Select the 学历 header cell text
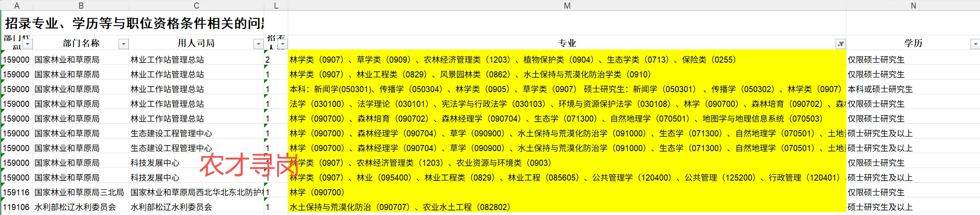 click(913, 43)
